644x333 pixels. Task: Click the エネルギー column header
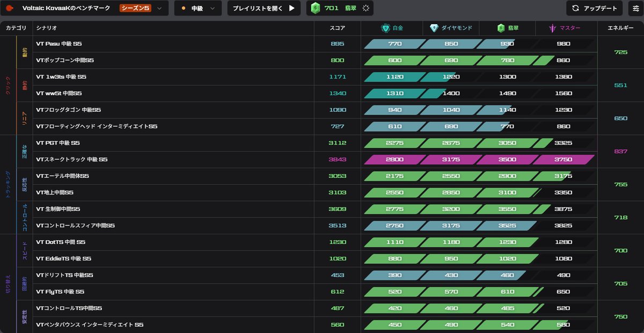pos(620,28)
